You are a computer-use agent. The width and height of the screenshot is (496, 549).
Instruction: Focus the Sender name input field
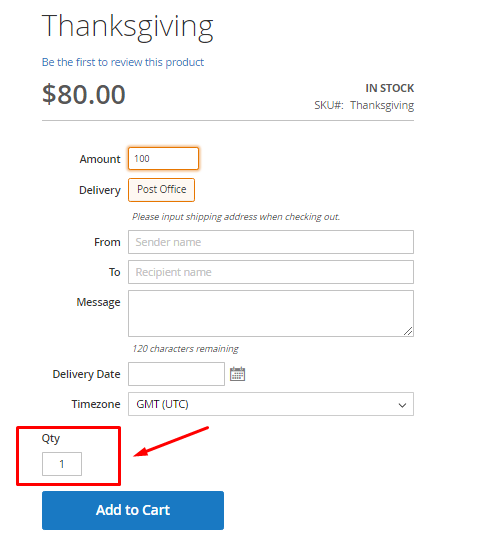(x=271, y=242)
